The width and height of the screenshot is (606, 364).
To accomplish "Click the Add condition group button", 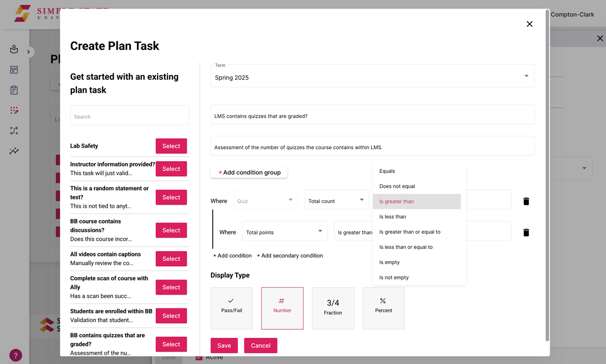I will click(249, 172).
